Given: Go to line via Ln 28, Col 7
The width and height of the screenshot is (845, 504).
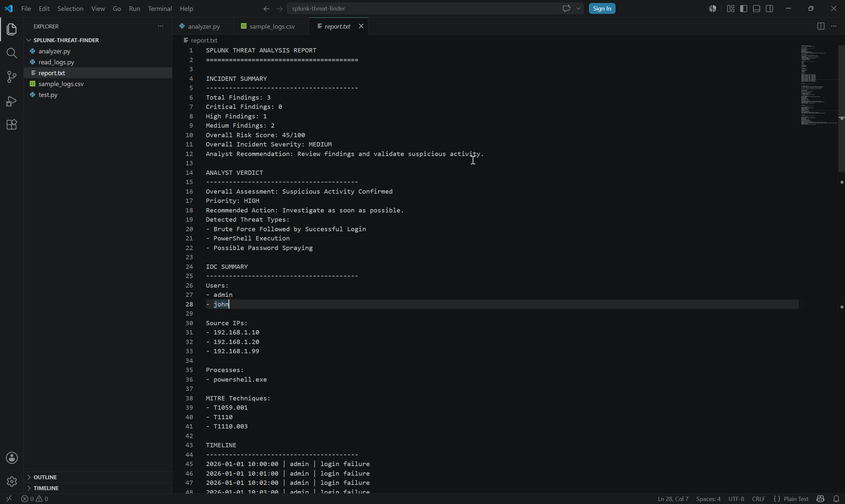Looking at the screenshot, I should coord(673,499).
